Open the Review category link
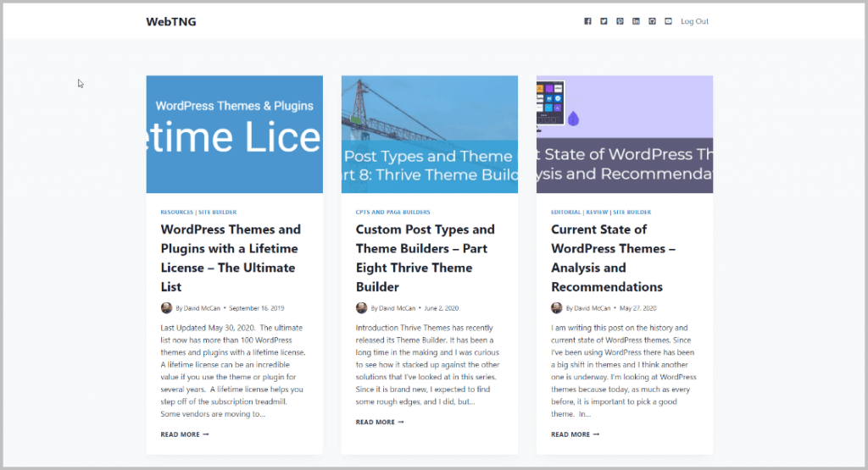Image resolution: width=868 pixels, height=470 pixels. pos(597,212)
